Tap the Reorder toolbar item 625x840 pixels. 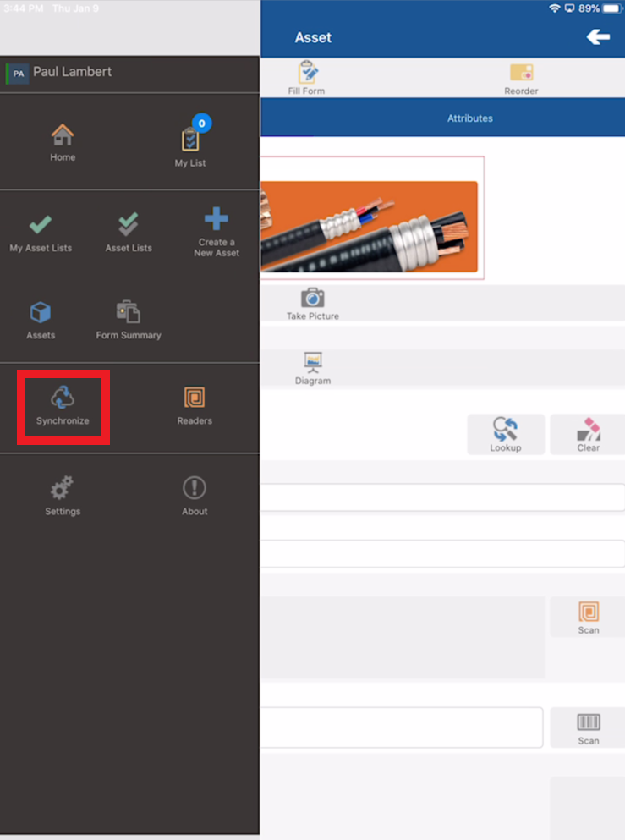pyautogui.click(x=521, y=80)
